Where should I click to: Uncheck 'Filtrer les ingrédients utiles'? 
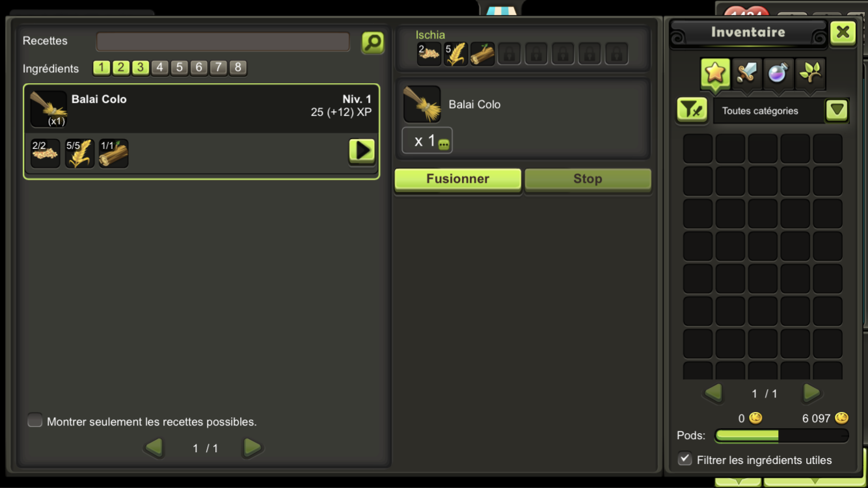tap(685, 459)
